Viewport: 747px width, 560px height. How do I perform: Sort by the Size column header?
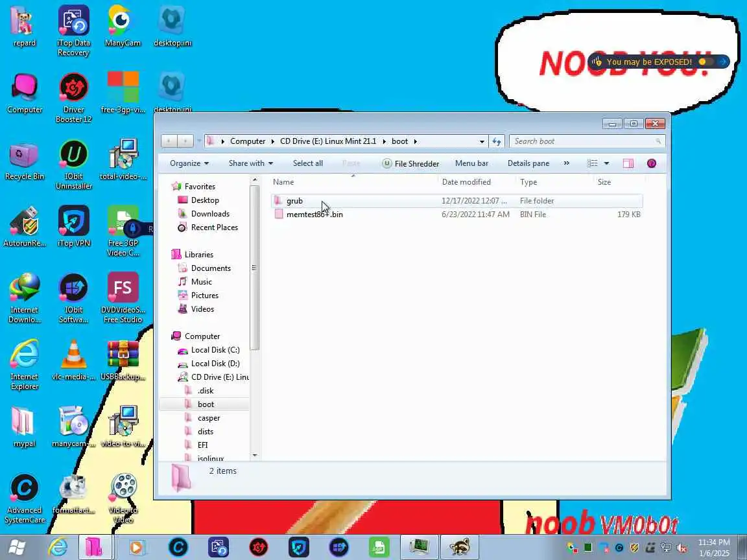point(619,182)
